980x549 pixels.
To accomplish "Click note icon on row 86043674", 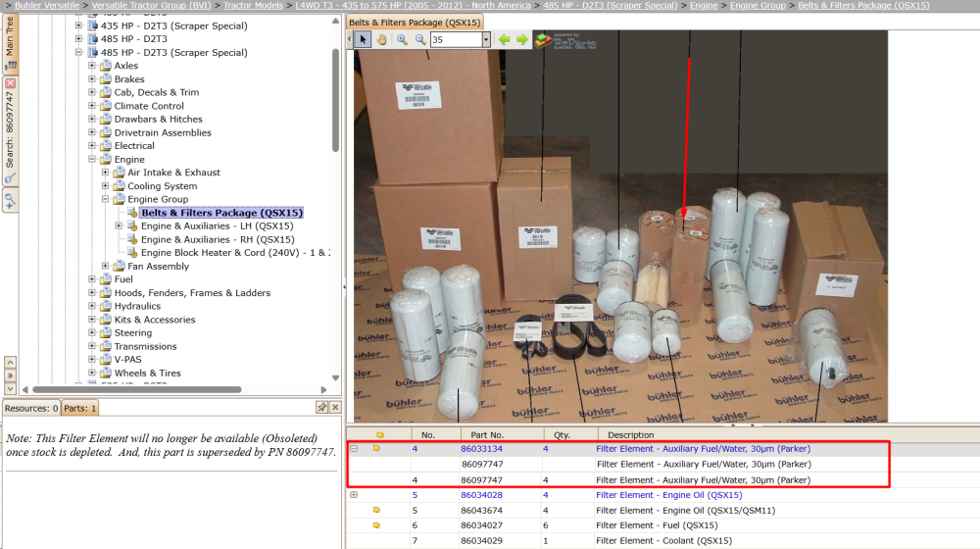I will 377,510.
